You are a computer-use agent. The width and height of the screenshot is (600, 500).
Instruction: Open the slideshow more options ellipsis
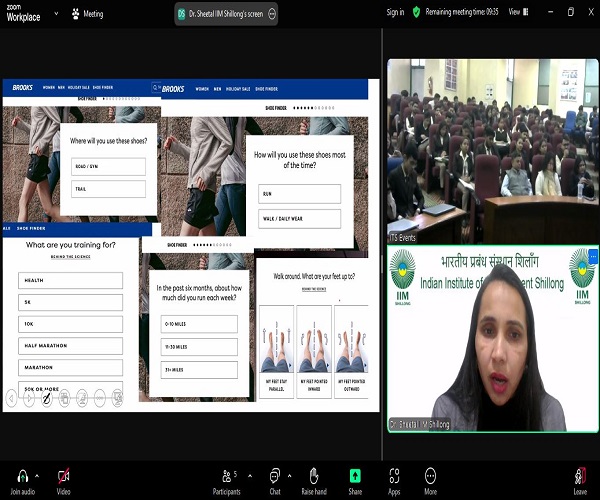click(x=99, y=399)
